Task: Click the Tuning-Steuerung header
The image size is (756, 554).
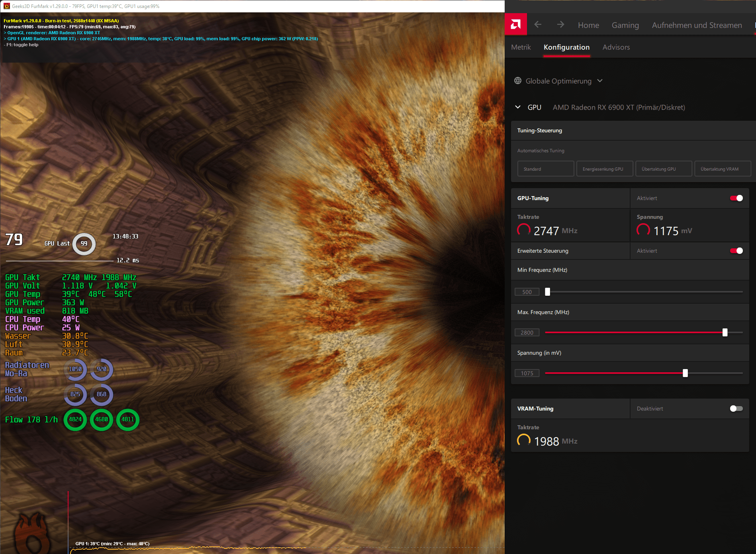Action: pos(633,130)
